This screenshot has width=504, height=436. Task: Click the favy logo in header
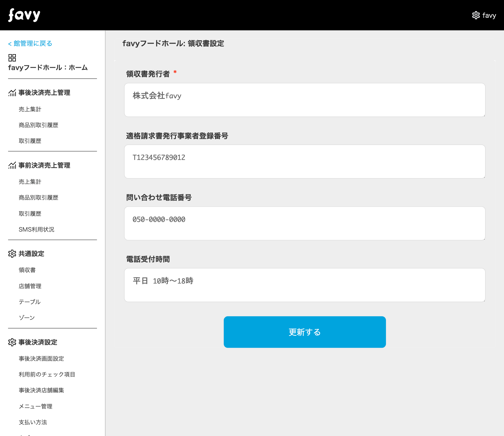tap(24, 15)
